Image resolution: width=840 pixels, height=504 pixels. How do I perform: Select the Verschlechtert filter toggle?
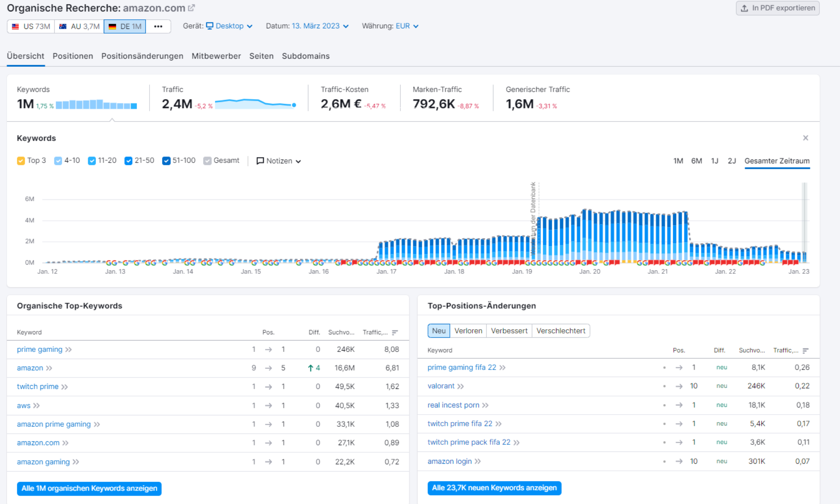click(561, 331)
